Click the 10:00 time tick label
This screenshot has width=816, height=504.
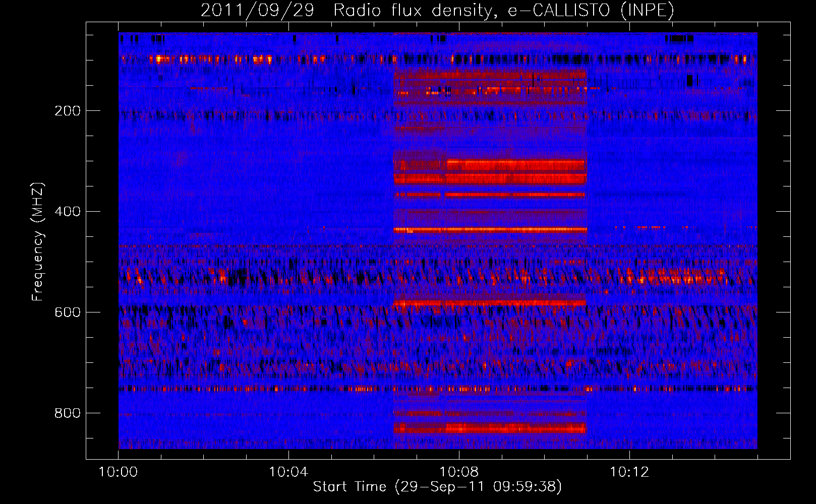pos(118,472)
